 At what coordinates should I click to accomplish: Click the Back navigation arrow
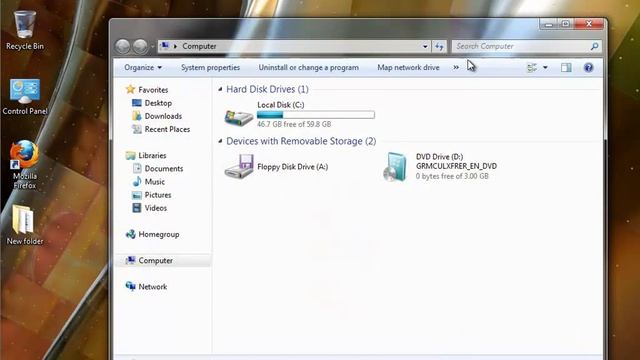(122, 47)
